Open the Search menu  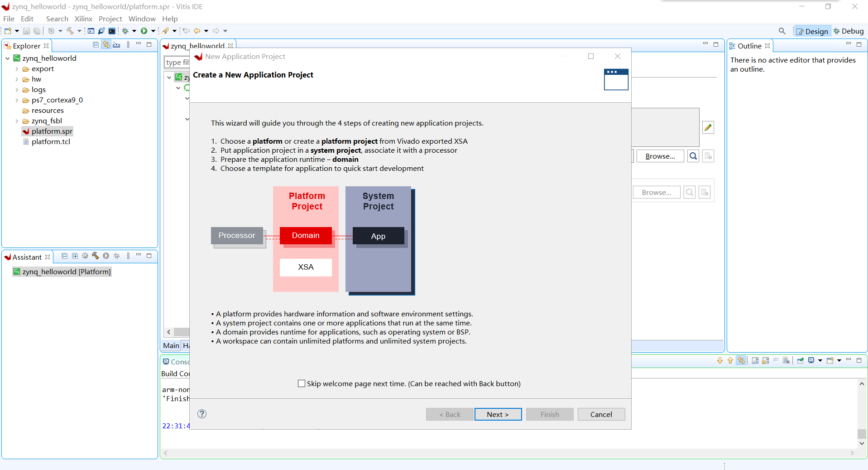(x=57, y=19)
